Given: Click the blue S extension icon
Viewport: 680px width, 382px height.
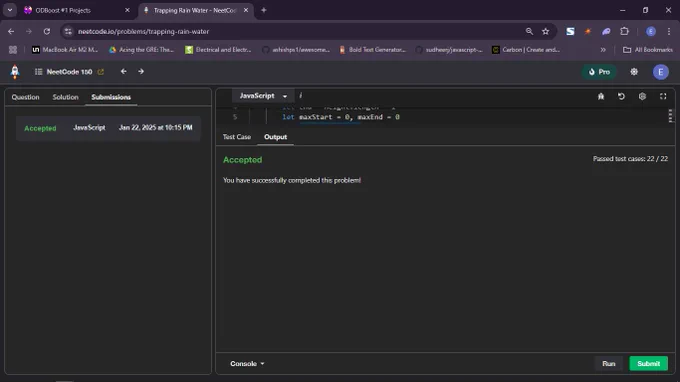Looking at the screenshot, I should (570, 31).
